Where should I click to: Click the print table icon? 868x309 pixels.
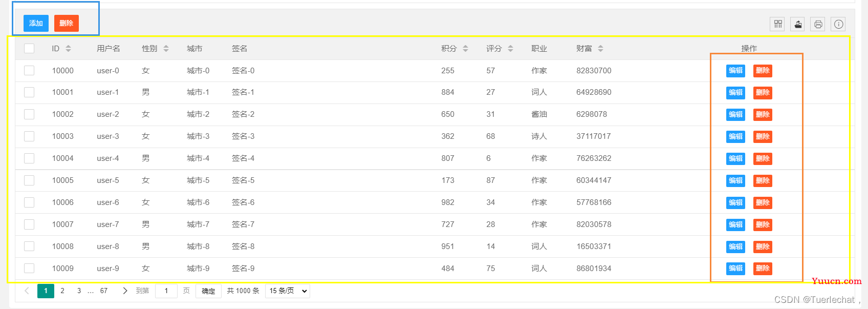(x=818, y=24)
